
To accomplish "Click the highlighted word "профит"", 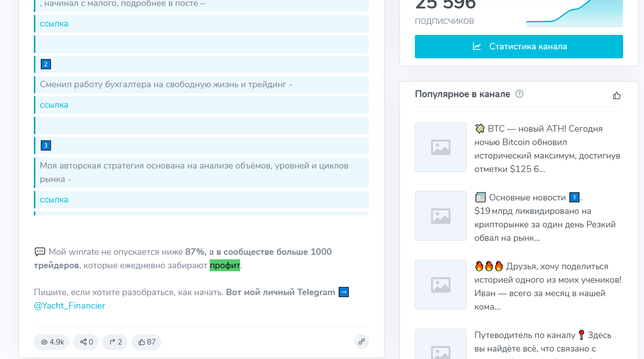I will [225, 265].
